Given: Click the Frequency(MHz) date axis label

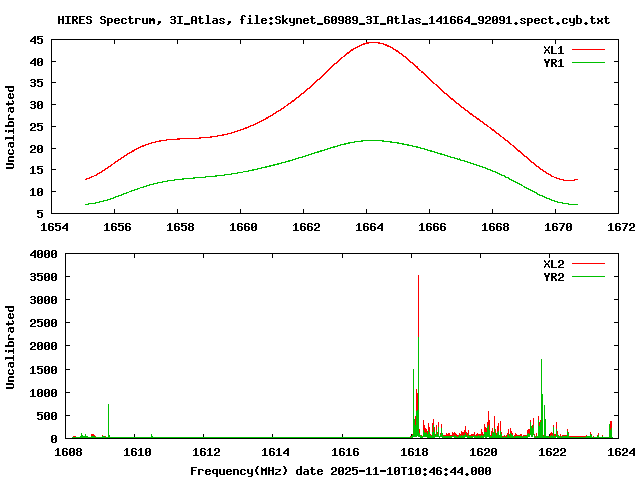Looking at the screenshot, I should 340,471.
